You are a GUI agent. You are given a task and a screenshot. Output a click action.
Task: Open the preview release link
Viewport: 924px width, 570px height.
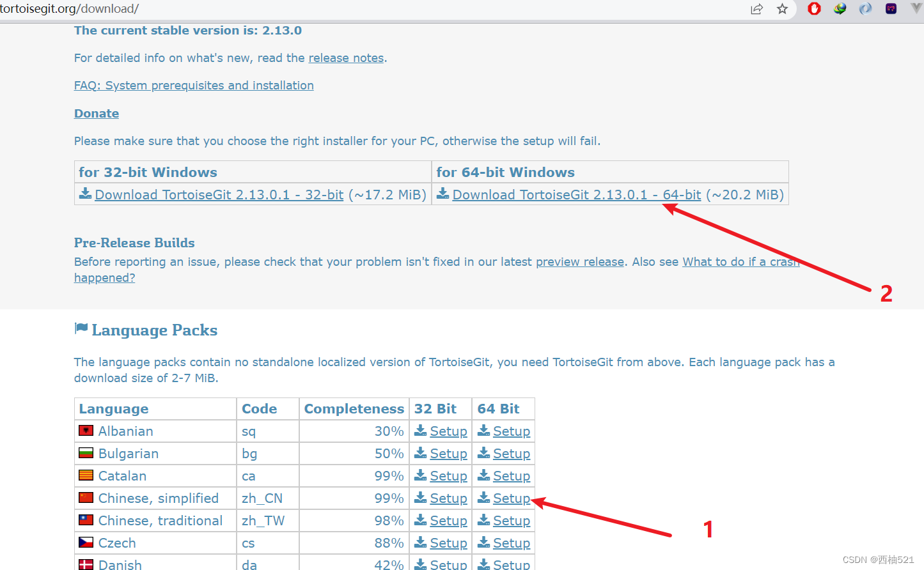580,262
